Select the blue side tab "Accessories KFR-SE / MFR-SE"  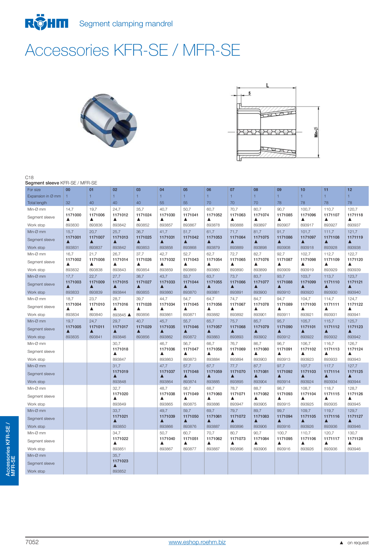point(9,451)
